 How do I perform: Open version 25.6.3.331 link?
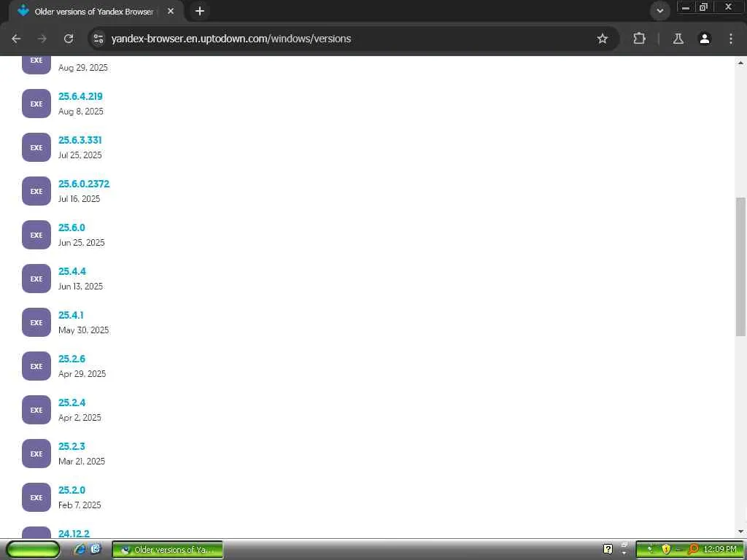tap(80, 140)
